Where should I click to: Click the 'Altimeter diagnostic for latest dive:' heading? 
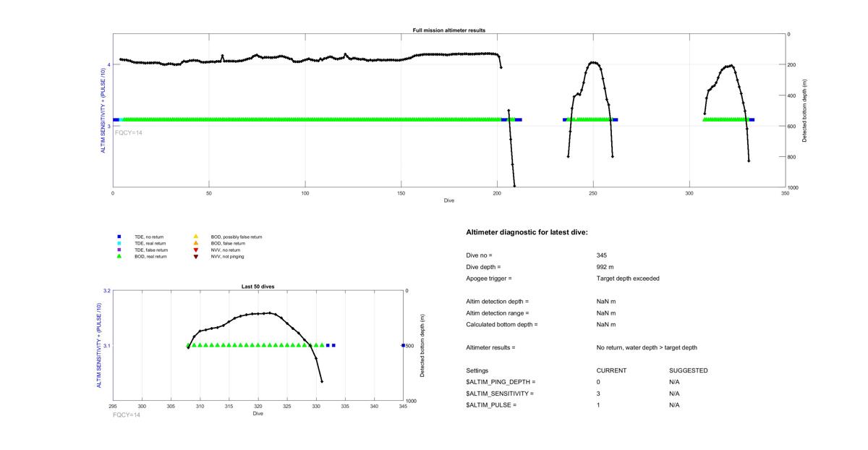(527, 232)
